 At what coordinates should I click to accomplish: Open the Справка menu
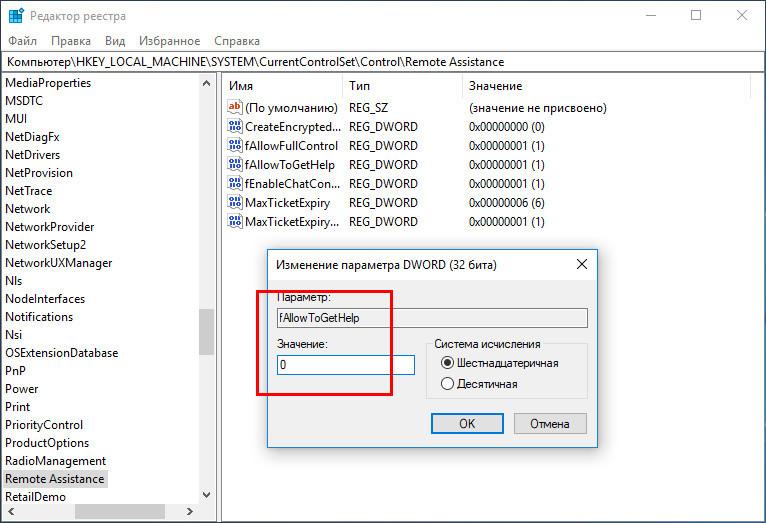coord(237,41)
